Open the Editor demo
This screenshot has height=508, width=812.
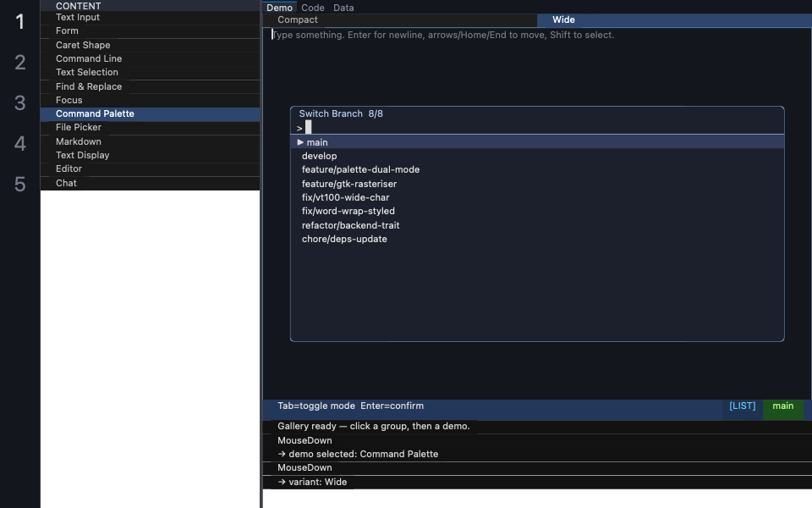click(151, 169)
